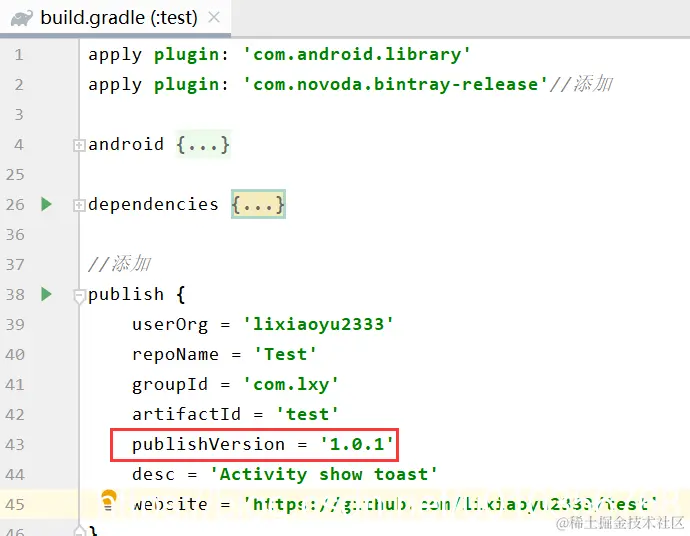Click the userOrg value 'lixiaoyu2333'
The width and height of the screenshot is (690, 536).
[319, 324]
